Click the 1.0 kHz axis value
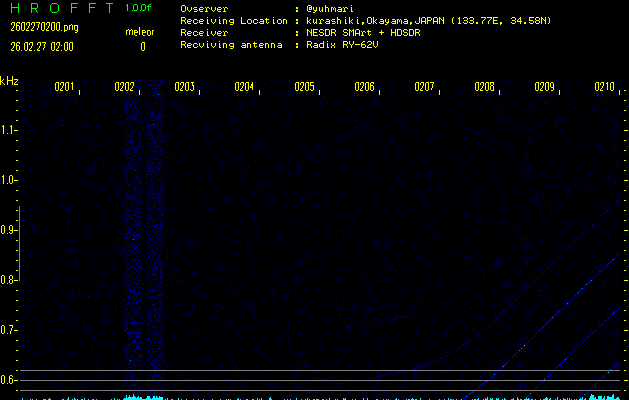Image resolution: width=629 pixels, height=400 pixels. click(x=7, y=180)
